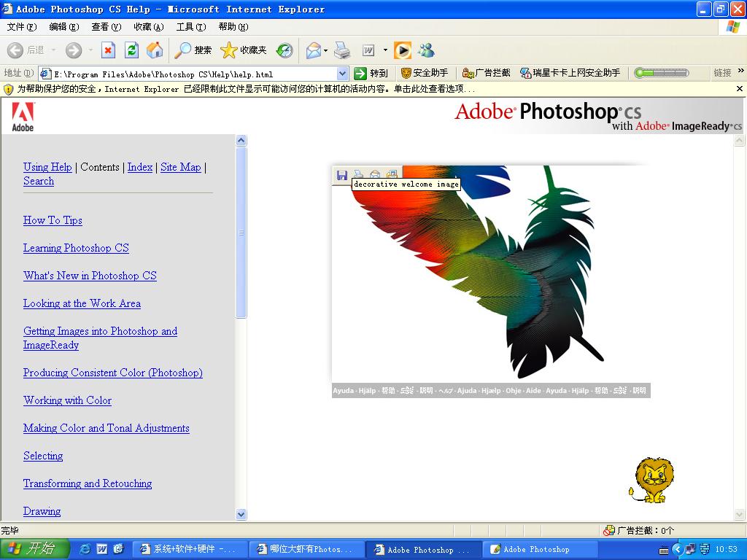The height and width of the screenshot is (560, 747).
Task: Click the sidebar scroll down arrow
Action: [x=241, y=514]
